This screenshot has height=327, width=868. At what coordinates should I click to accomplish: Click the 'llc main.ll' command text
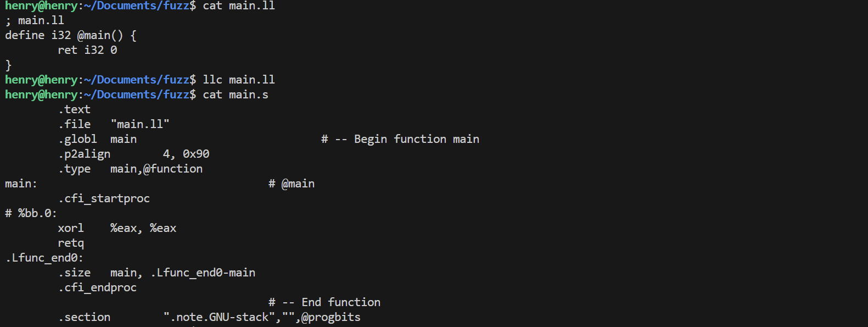click(x=239, y=80)
